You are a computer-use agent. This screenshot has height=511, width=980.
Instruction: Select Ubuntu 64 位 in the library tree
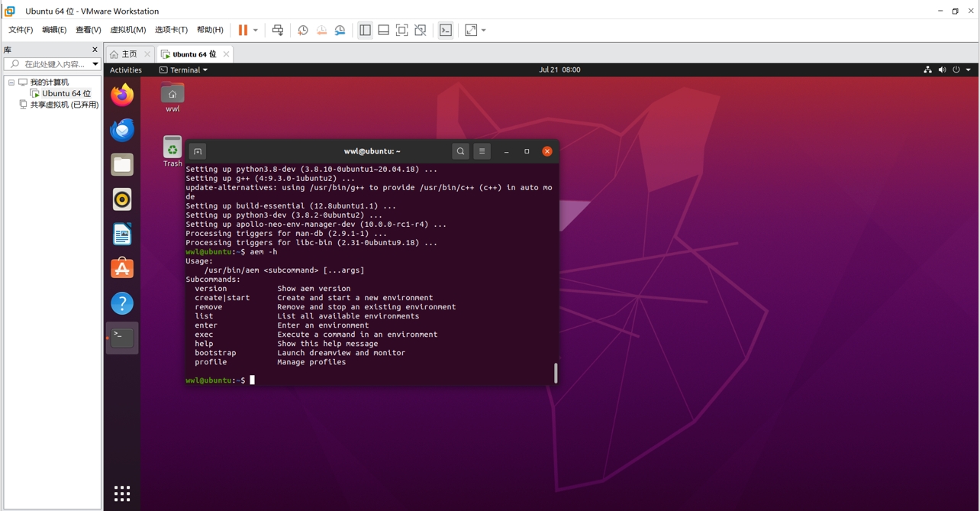click(66, 92)
